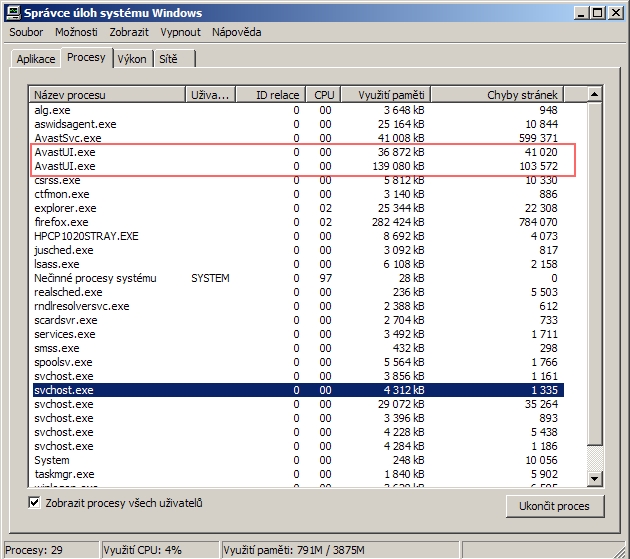Click firefox.exe memory value 282 424 kB
This screenshot has height=559, width=630.
(x=398, y=222)
